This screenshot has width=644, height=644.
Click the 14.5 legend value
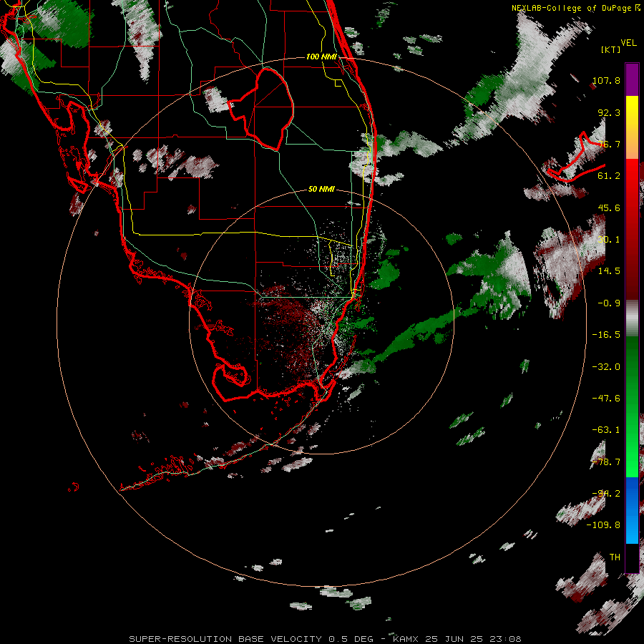tap(609, 271)
